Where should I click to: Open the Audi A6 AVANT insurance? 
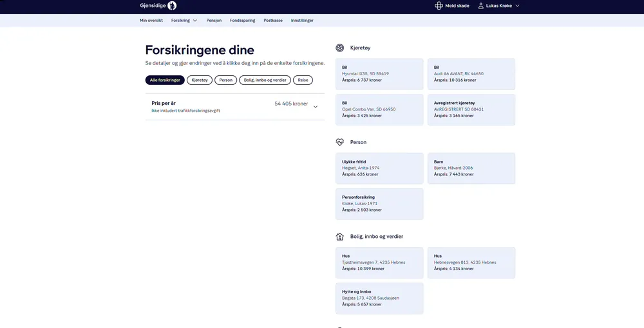[x=471, y=74]
